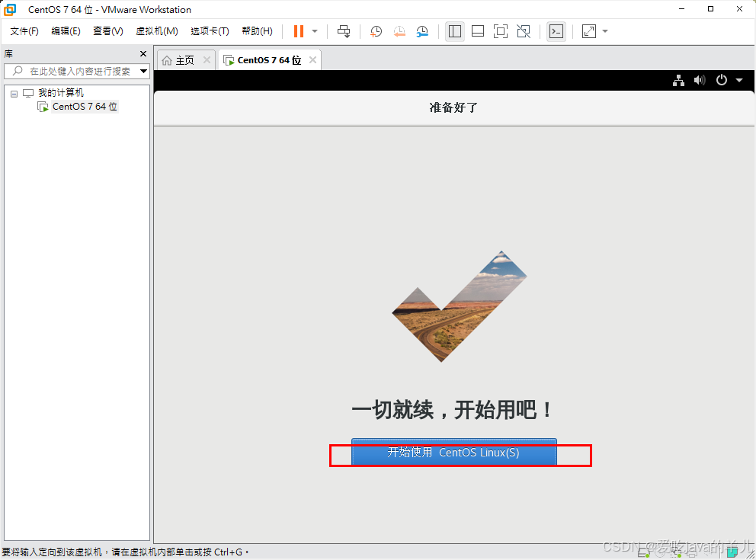756x560 pixels.
Task: Open the guest system menu arrow
Action: pos(739,81)
